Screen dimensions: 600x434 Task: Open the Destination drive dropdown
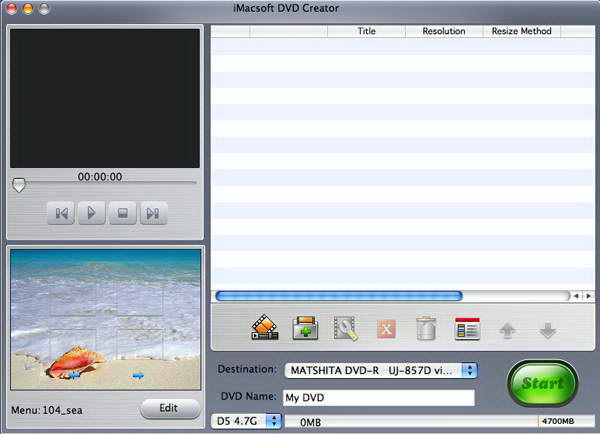381,370
